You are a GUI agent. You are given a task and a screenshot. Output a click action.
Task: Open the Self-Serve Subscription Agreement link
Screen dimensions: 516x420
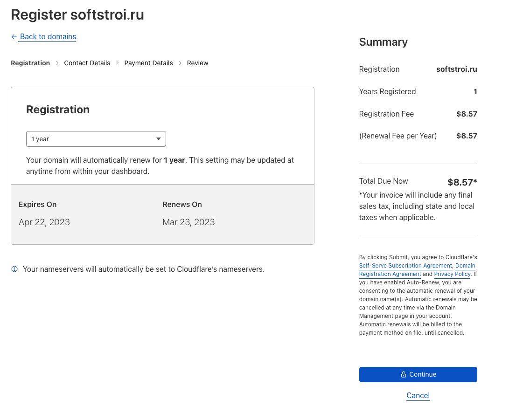405,266
